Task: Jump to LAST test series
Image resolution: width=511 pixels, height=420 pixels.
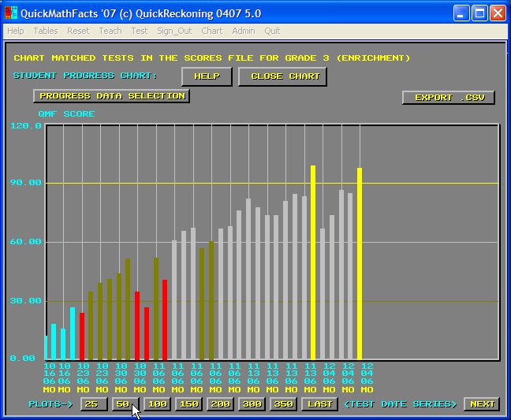Action: click(319, 404)
